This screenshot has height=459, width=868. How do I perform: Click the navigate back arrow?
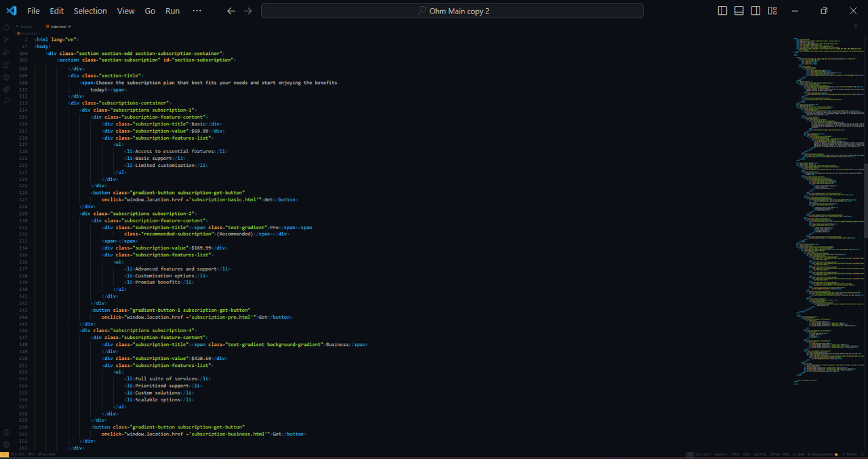(x=231, y=11)
